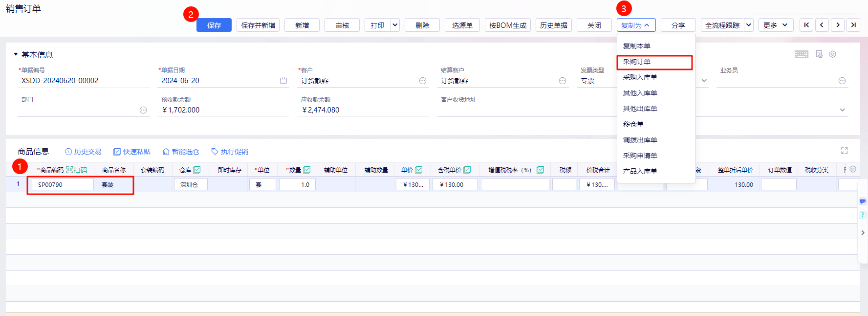Go to the first record
868x316 pixels.
click(x=806, y=25)
